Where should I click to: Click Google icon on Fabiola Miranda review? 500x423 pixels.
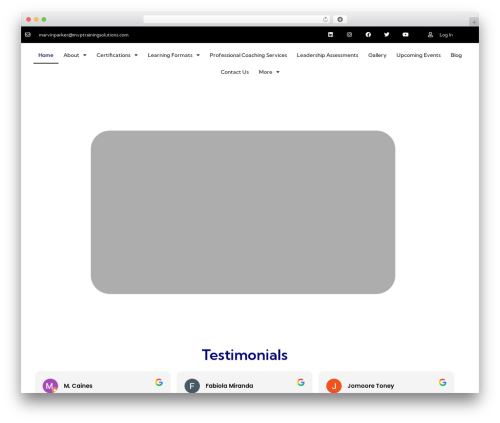(x=301, y=382)
